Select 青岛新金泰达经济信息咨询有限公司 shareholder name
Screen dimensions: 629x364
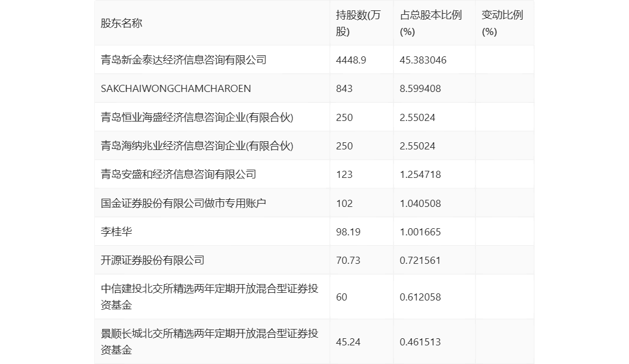pos(184,60)
